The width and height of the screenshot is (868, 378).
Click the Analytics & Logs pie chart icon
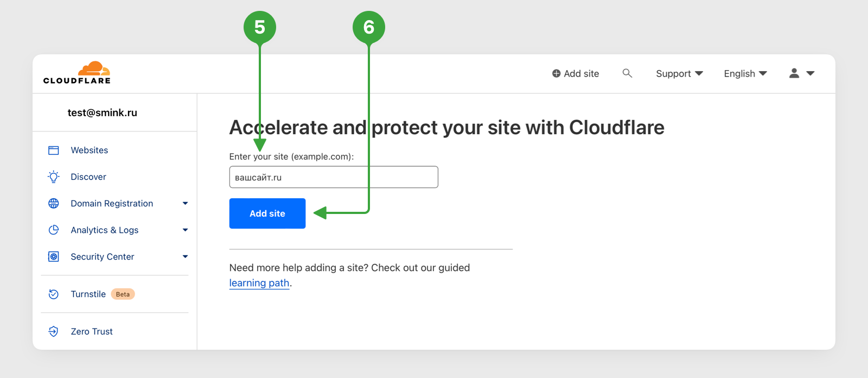coord(54,230)
